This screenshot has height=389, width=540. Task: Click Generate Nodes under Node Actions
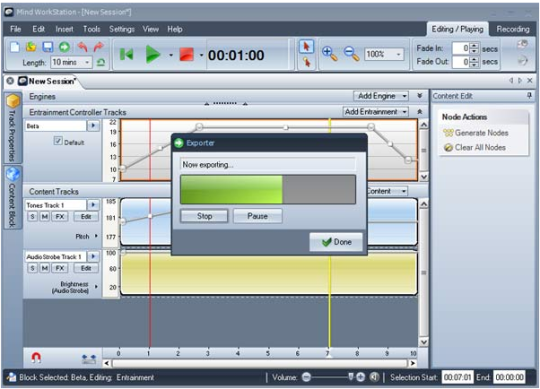coord(476,133)
